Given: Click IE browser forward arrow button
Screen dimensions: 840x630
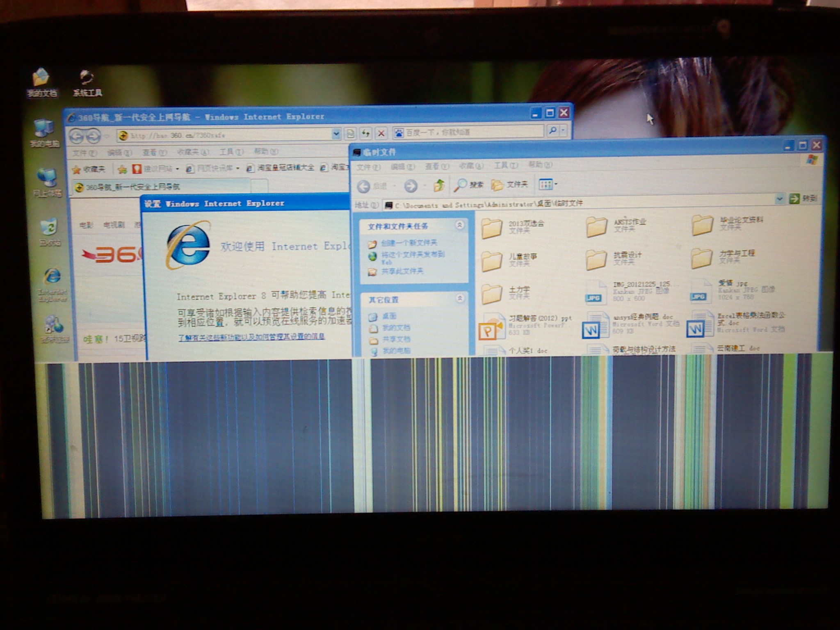Looking at the screenshot, I should click(x=93, y=136).
